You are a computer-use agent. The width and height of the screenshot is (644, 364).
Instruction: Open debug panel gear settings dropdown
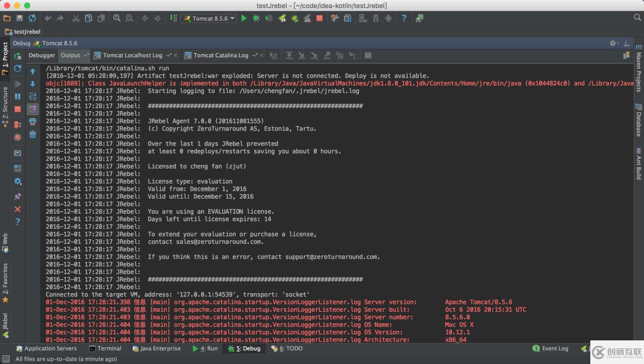tap(613, 43)
